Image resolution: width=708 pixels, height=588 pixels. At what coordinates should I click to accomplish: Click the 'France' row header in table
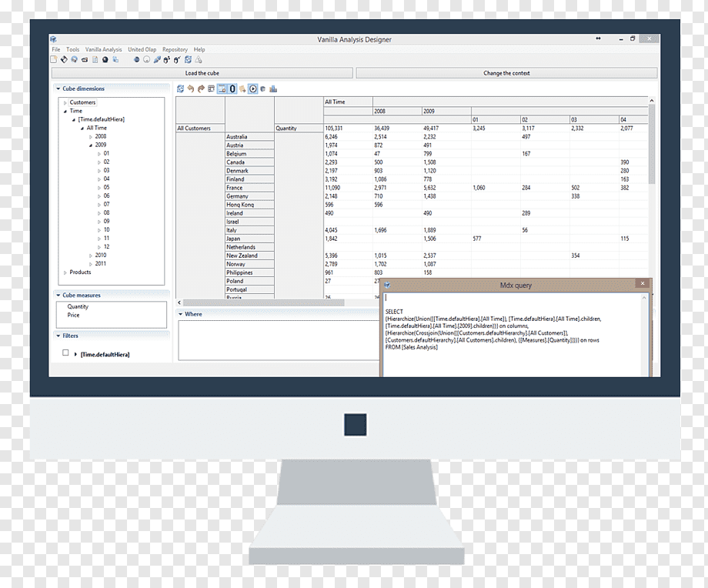(249, 188)
